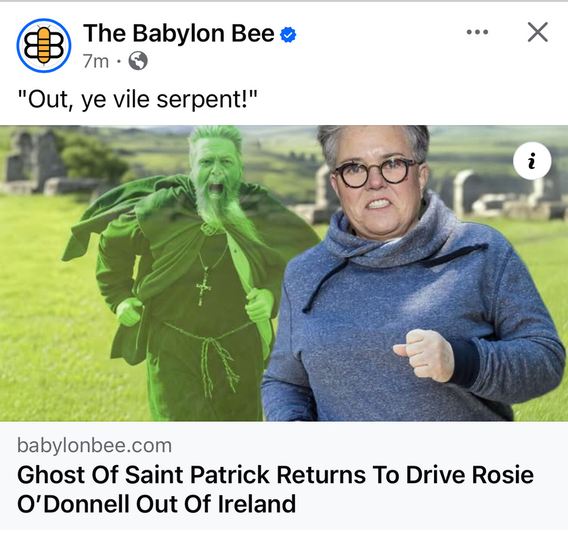Click the cross necklace on the ghost
Image resolution: width=568 pixels, height=544 pixels.
[x=204, y=288]
